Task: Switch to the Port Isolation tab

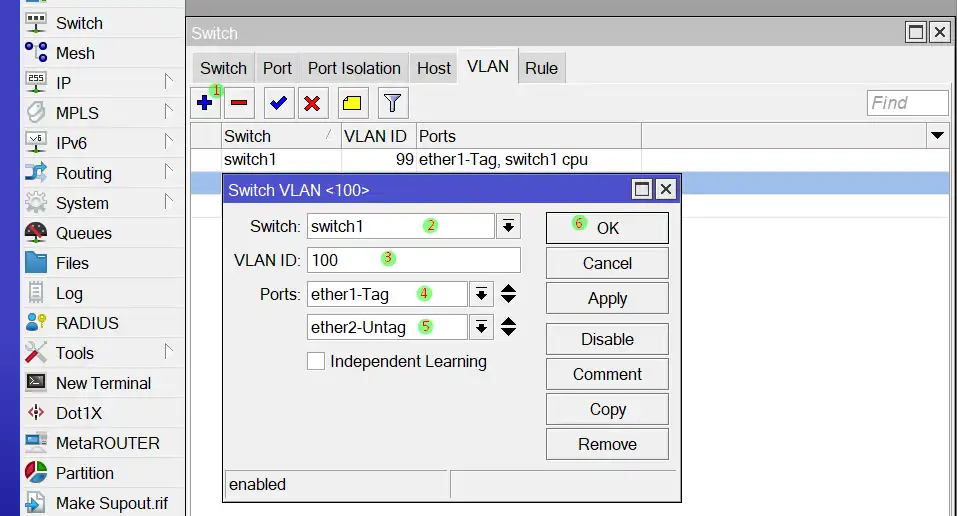Action: click(354, 68)
